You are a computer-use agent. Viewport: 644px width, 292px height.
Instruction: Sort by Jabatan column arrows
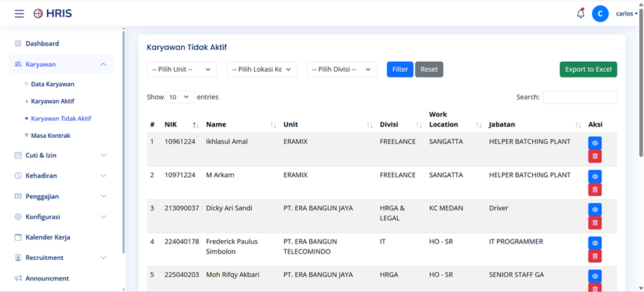coord(579,125)
